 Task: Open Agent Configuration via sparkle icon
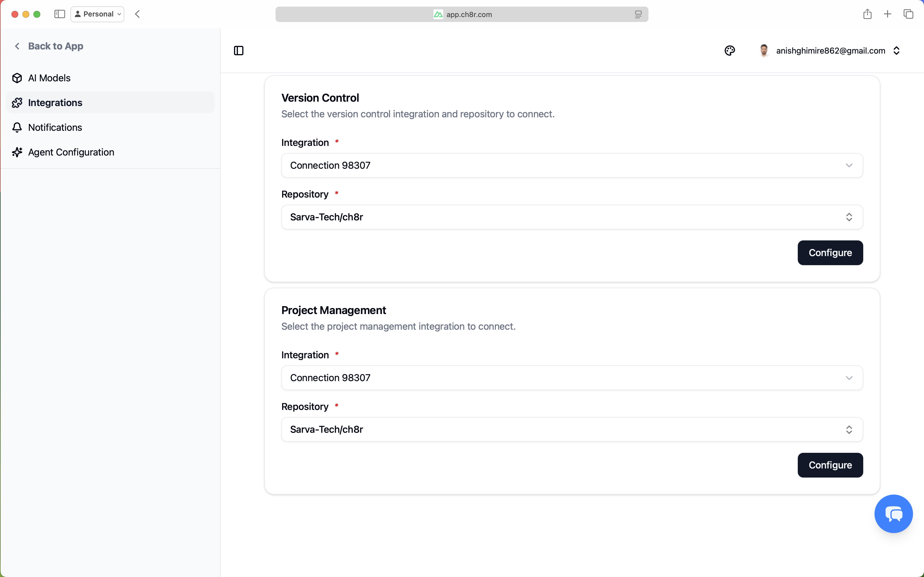click(x=17, y=152)
